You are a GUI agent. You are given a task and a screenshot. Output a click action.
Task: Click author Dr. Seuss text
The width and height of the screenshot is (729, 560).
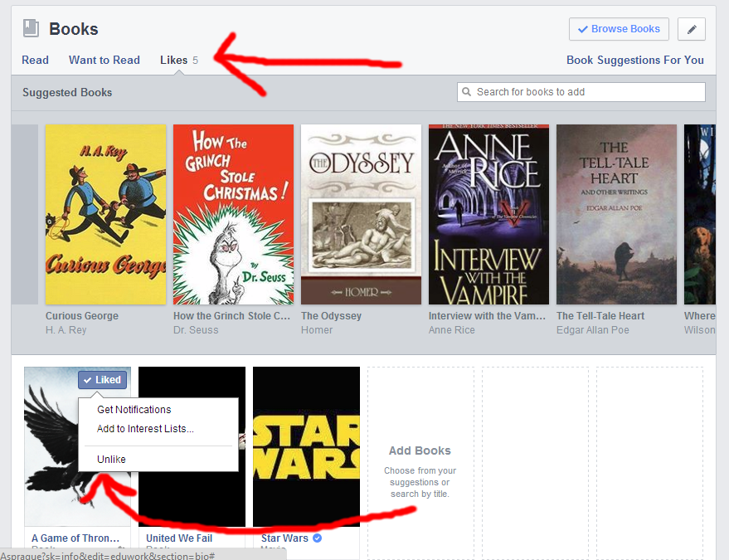pos(196,329)
